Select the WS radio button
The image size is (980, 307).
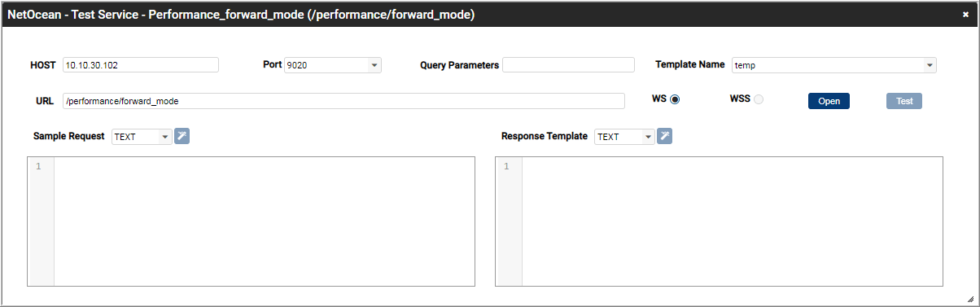675,99
